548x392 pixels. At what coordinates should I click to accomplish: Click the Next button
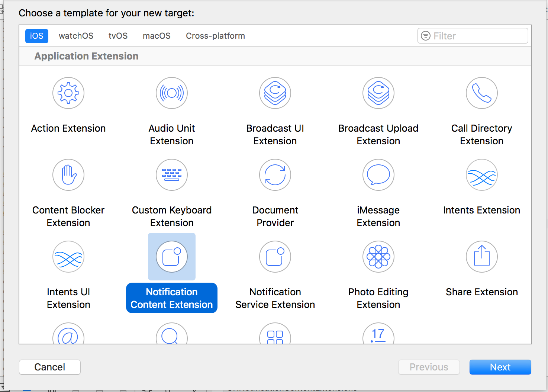[500, 367]
